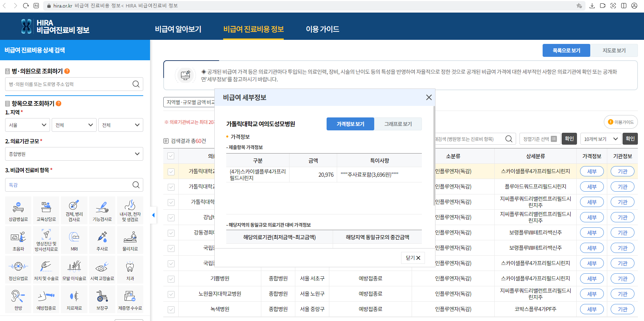Click help icon next to 병·의원으로 조회하기

67,71
